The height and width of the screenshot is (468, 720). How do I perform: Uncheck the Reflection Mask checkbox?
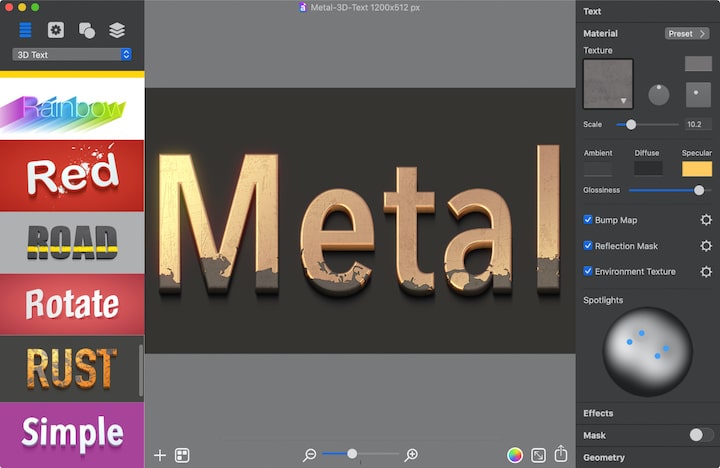tap(588, 245)
